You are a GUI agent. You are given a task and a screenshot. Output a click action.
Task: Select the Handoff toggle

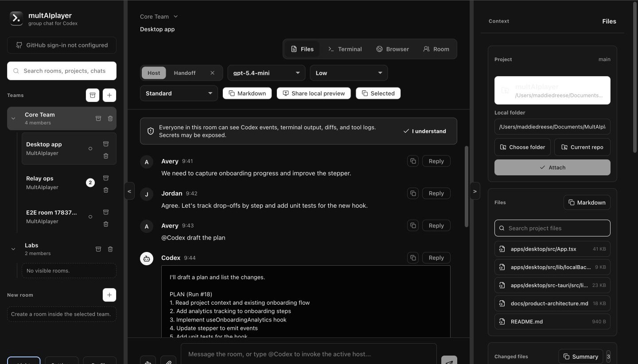pyautogui.click(x=185, y=73)
